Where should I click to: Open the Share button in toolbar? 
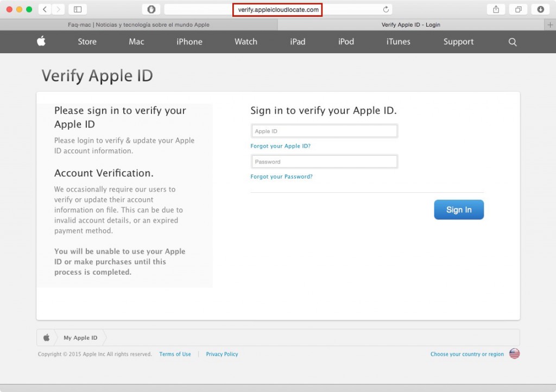point(496,9)
